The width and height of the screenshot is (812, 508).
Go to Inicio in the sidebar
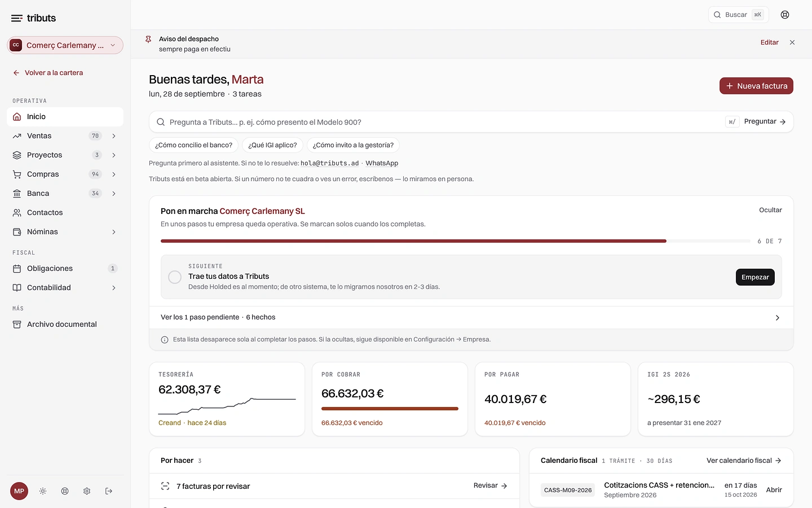pos(65,117)
